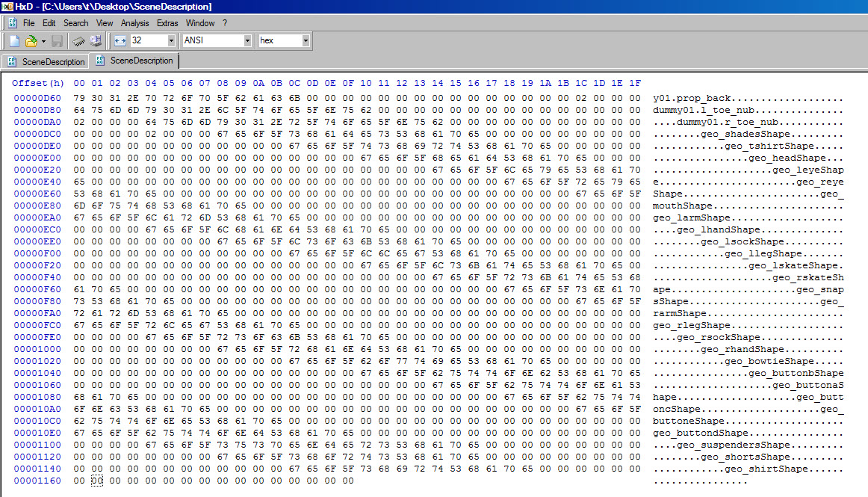Click the document icon in menu bar
Viewport: 868px width, 497px height.
pos(12,23)
